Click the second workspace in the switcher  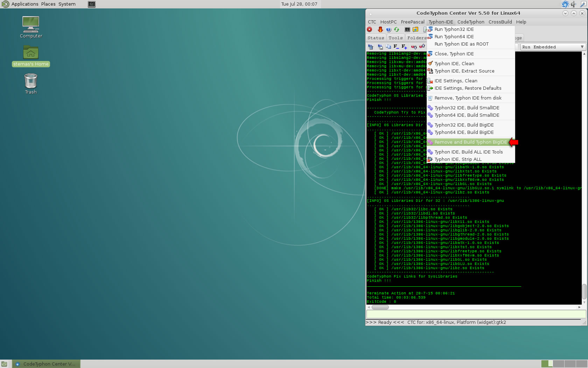coord(559,364)
